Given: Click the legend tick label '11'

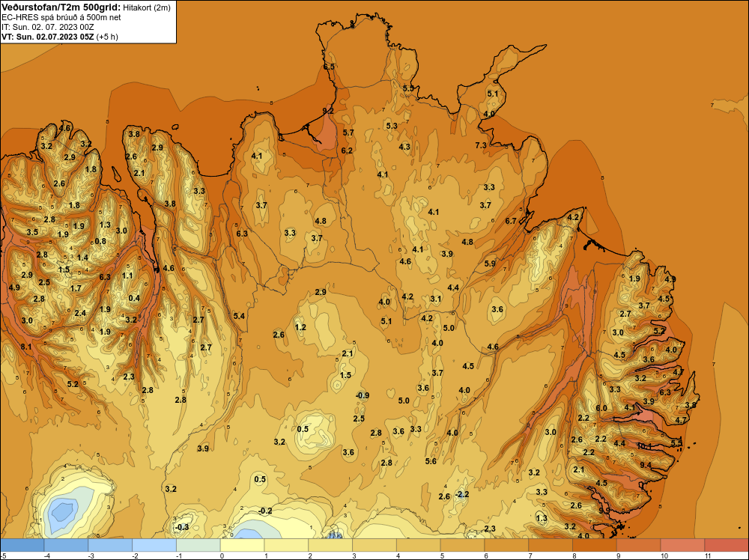Looking at the screenshot, I should [709, 556].
